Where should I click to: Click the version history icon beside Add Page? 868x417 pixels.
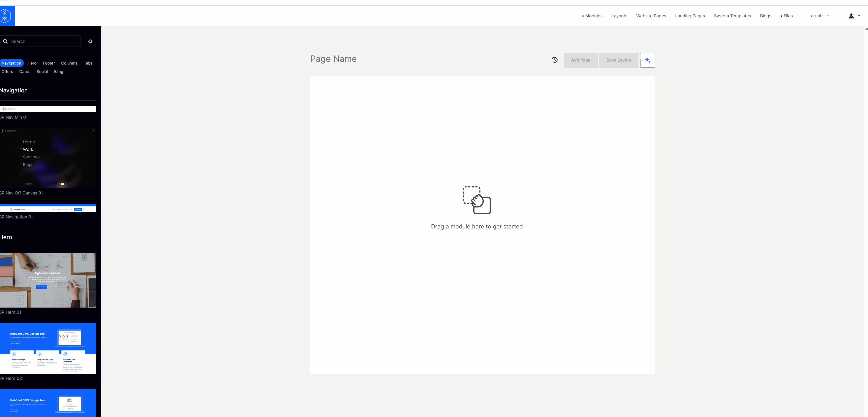coord(554,60)
